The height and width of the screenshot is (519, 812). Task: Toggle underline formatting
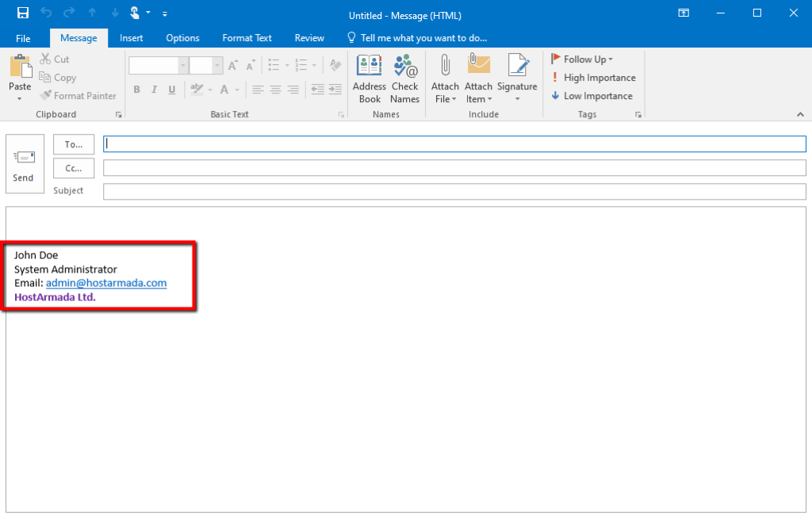[x=171, y=90]
